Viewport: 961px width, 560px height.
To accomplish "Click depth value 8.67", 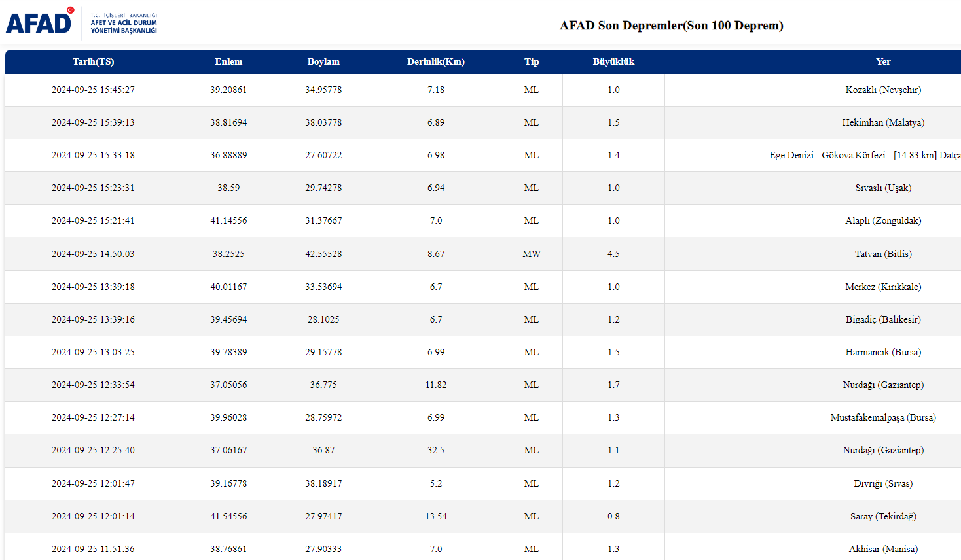I will (x=436, y=254).
